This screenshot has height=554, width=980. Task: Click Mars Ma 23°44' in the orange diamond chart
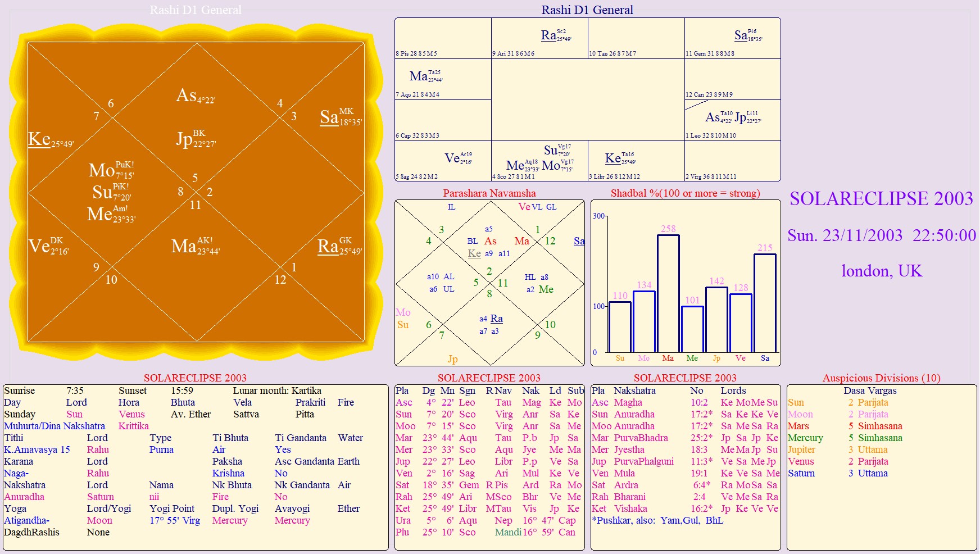click(x=196, y=246)
